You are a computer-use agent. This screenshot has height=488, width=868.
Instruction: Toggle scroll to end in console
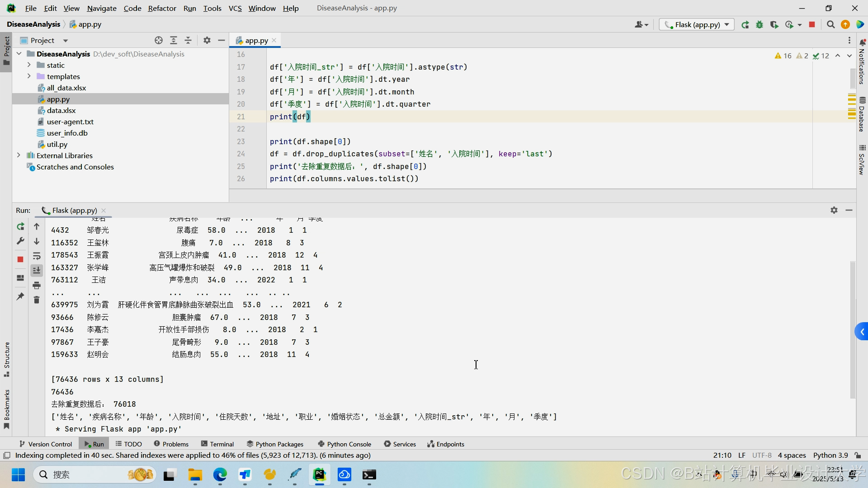coord(37,270)
